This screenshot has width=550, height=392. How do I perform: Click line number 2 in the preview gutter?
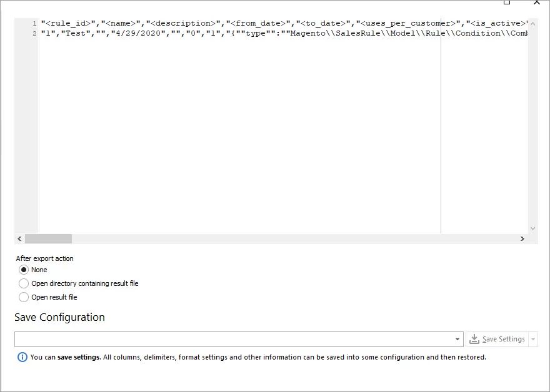(x=34, y=34)
